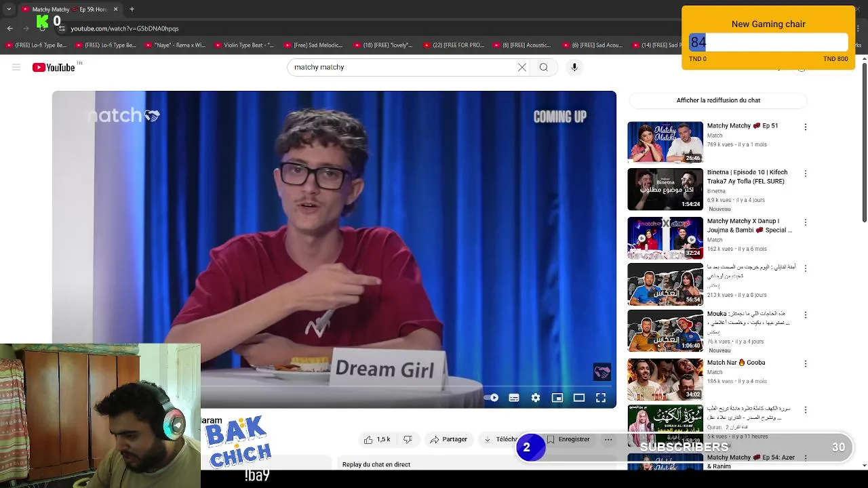Open the YouTube guide hamburger menu
The height and width of the screenshot is (488, 868).
pos(16,67)
